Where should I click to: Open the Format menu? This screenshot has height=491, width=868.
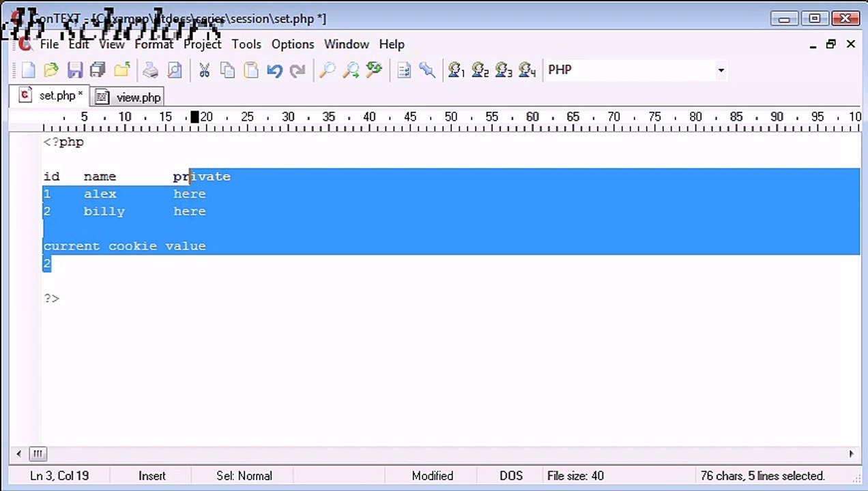(154, 44)
